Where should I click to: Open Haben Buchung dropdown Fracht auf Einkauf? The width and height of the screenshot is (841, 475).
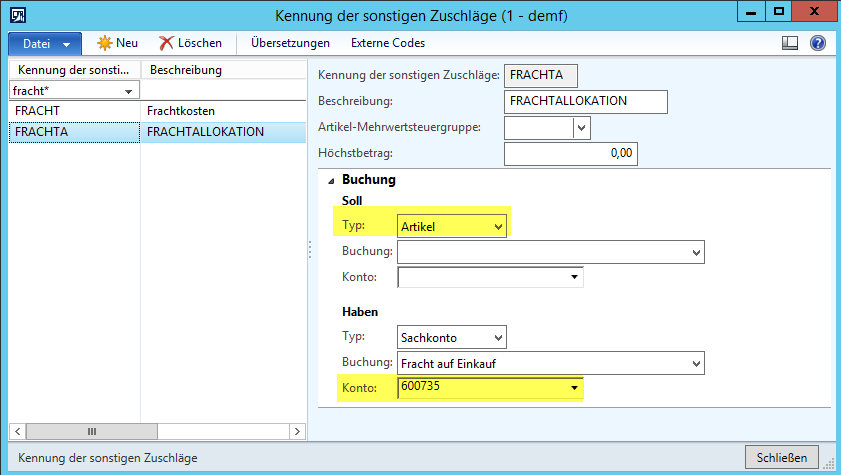[696, 363]
